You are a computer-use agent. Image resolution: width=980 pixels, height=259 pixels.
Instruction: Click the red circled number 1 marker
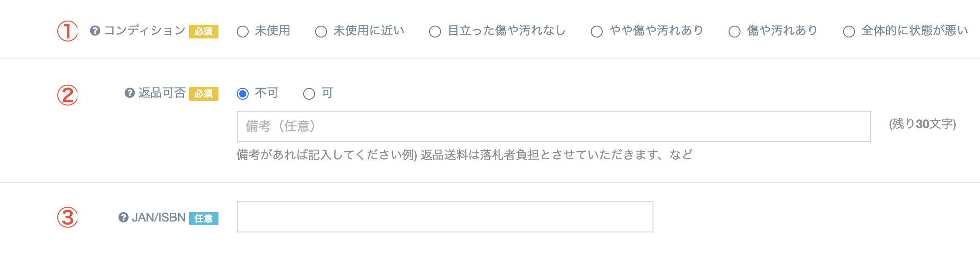coord(67,31)
